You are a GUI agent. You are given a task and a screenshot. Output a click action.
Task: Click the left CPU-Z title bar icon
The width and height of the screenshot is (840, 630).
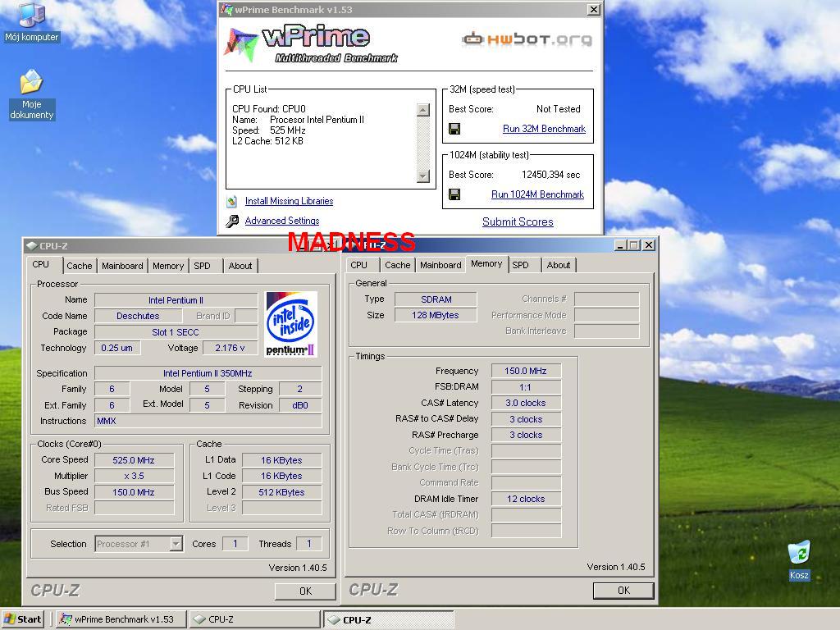pos(32,246)
